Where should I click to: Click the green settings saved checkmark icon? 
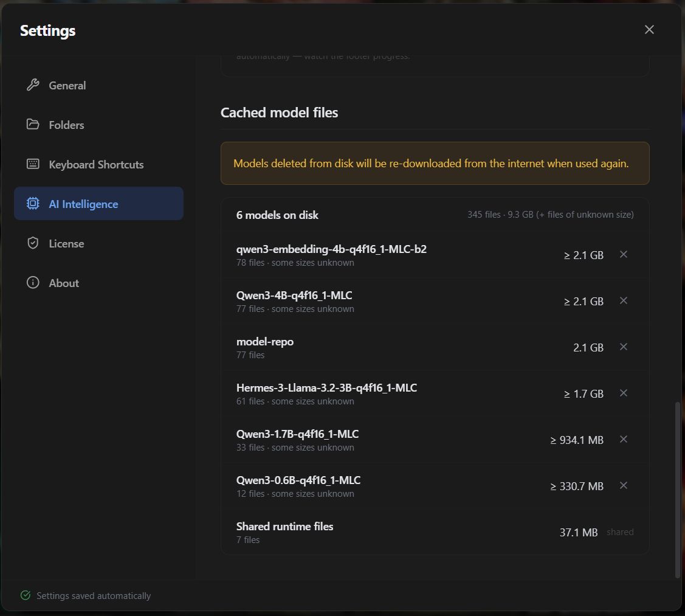(26, 595)
